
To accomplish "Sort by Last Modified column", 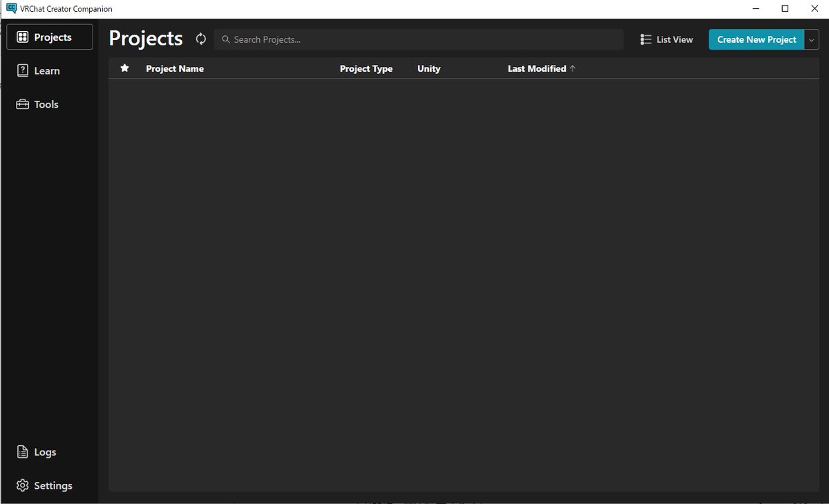I will 542,68.
